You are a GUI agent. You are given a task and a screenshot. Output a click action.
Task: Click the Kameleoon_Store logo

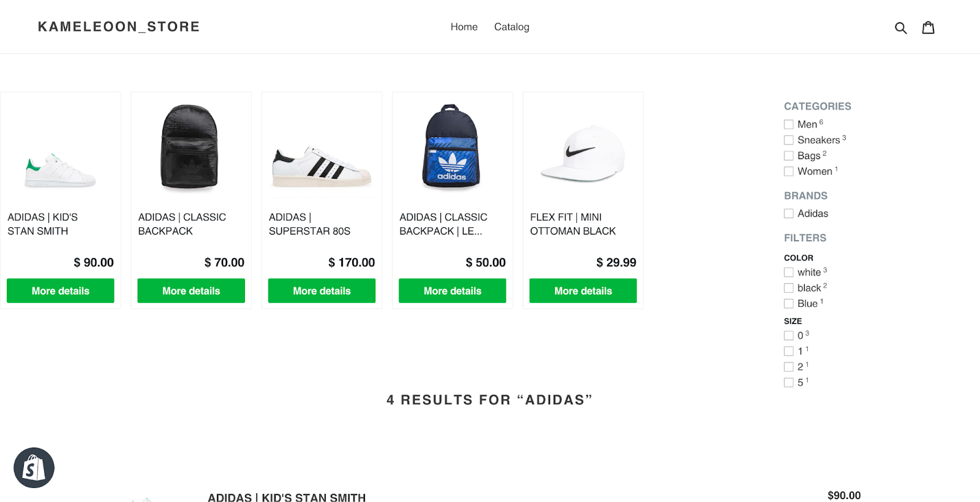tap(119, 27)
